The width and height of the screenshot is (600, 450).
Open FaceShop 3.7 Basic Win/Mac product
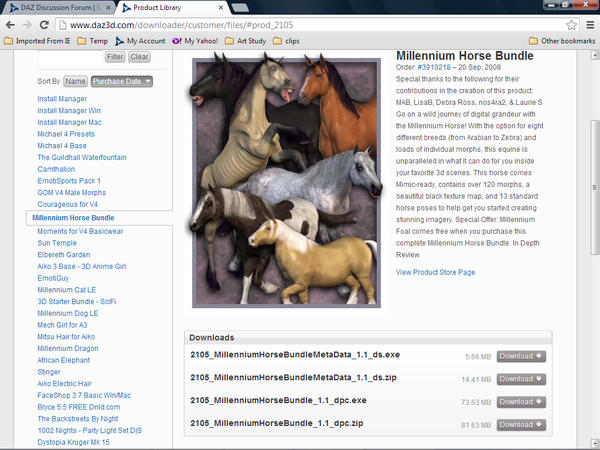point(84,395)
